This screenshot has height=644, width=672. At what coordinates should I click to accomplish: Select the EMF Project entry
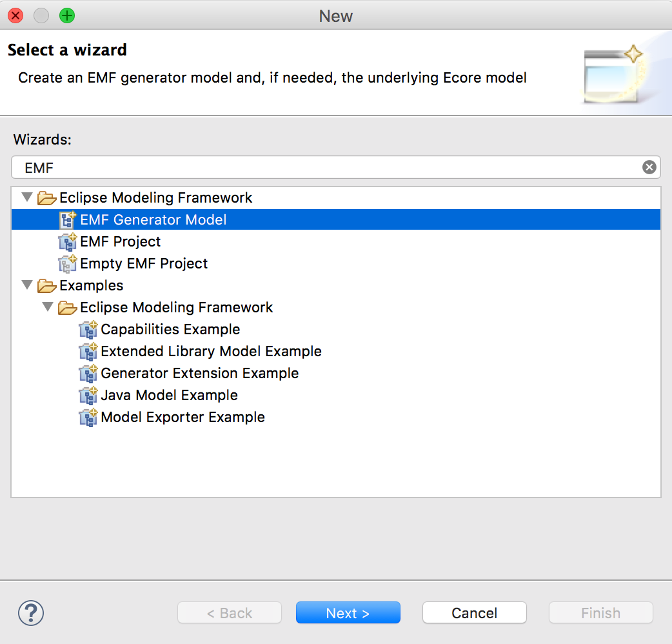(x=120, y=241)
